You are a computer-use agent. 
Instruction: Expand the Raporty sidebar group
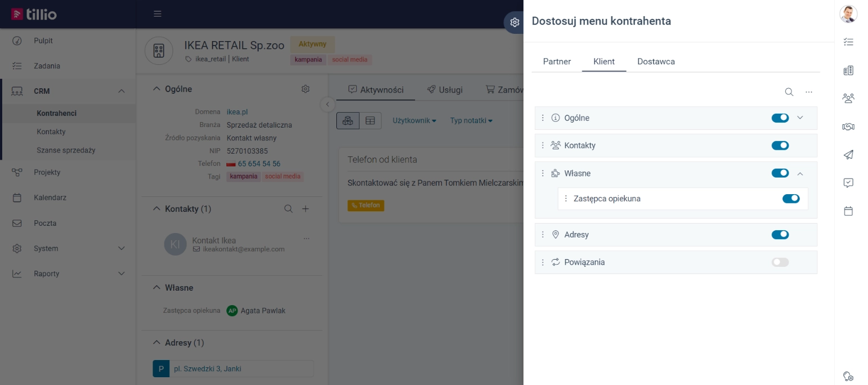(x=122, y=273)
